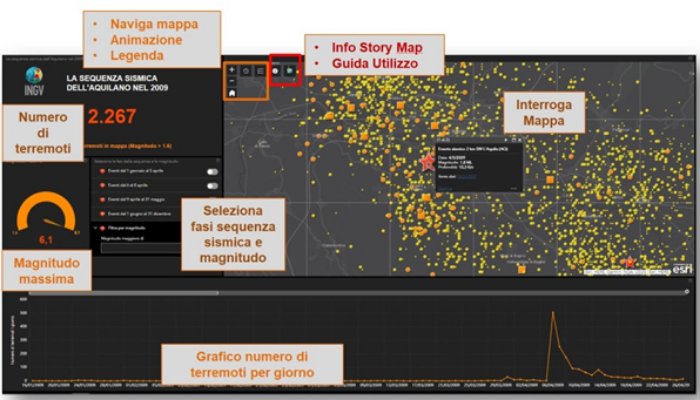This screenshot has height=400, width=700.
Task: Zoom in on the map
Action: [x=233, y=71]
